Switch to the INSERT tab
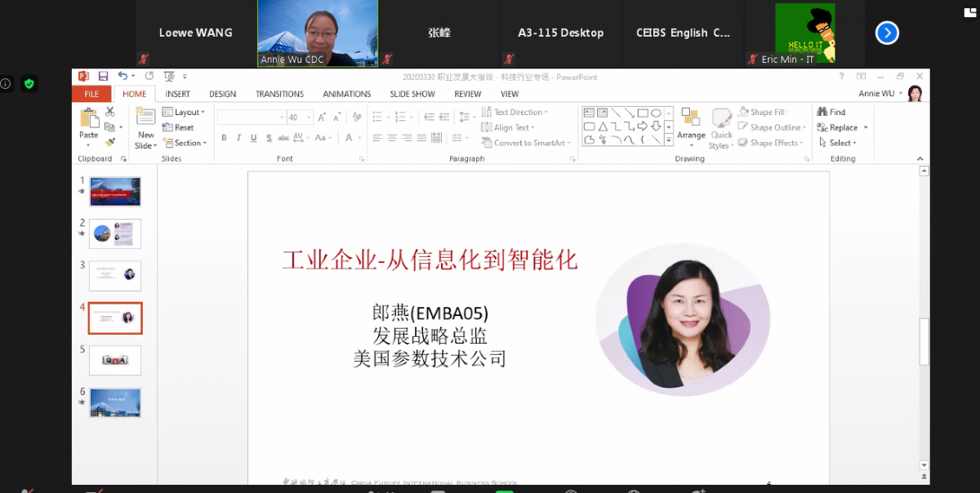This screenshot has width=980, height=493. click(177, 94)
